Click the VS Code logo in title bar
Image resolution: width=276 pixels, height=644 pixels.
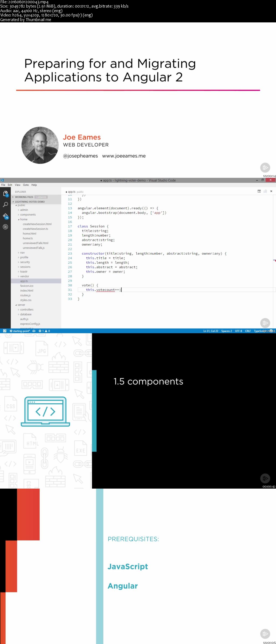point(2,180)
